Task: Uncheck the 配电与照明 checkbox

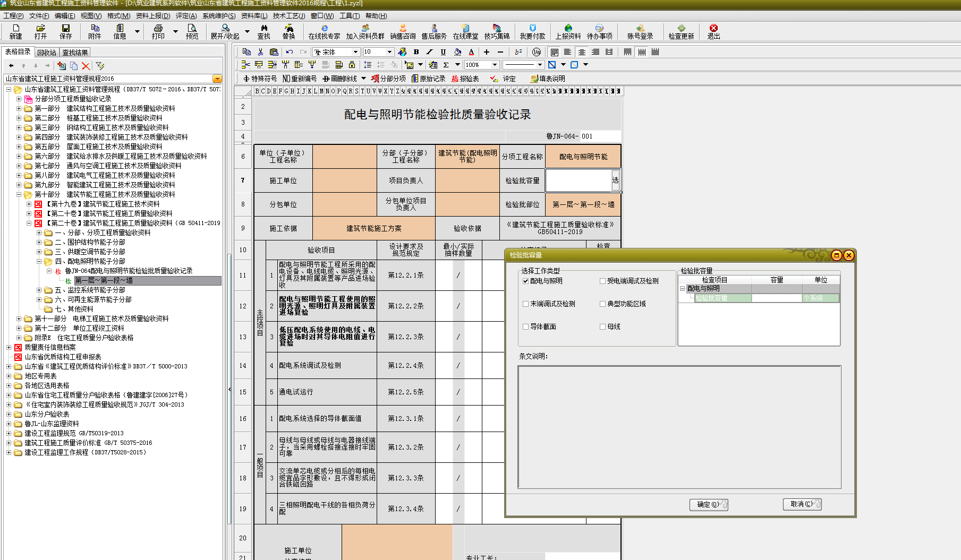Action: tap(525, 281)
